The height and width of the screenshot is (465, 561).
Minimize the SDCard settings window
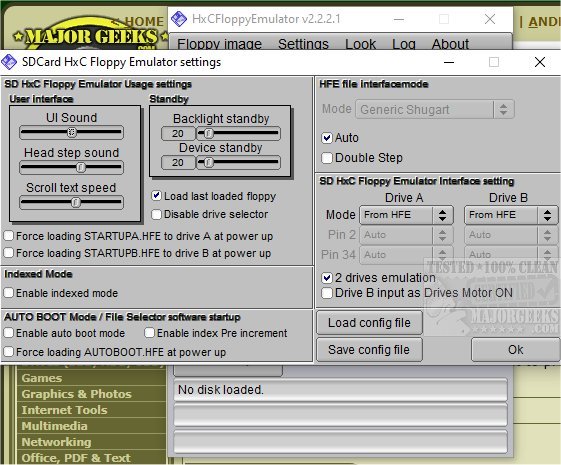pos(449,62)
